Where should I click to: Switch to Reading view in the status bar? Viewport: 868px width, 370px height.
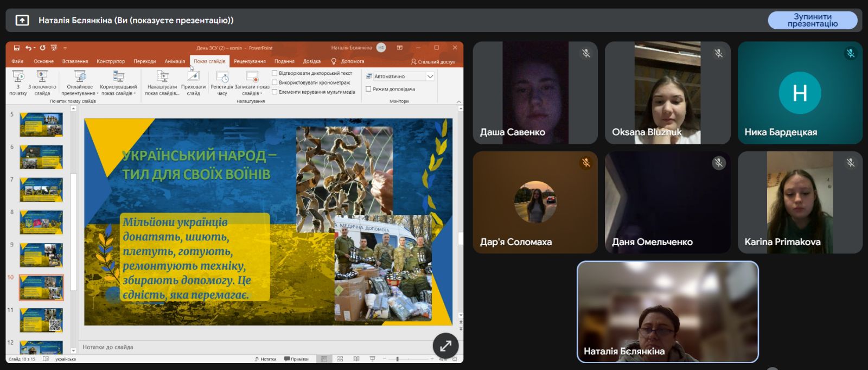[356, 359]
